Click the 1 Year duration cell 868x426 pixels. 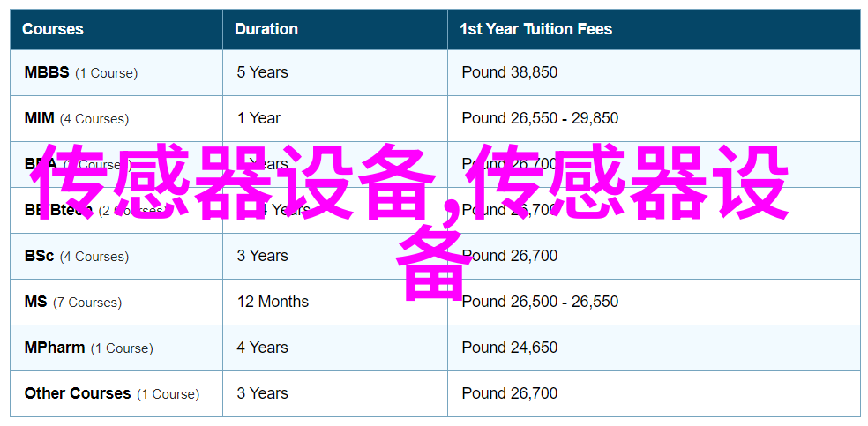click(x=258, y=118)
